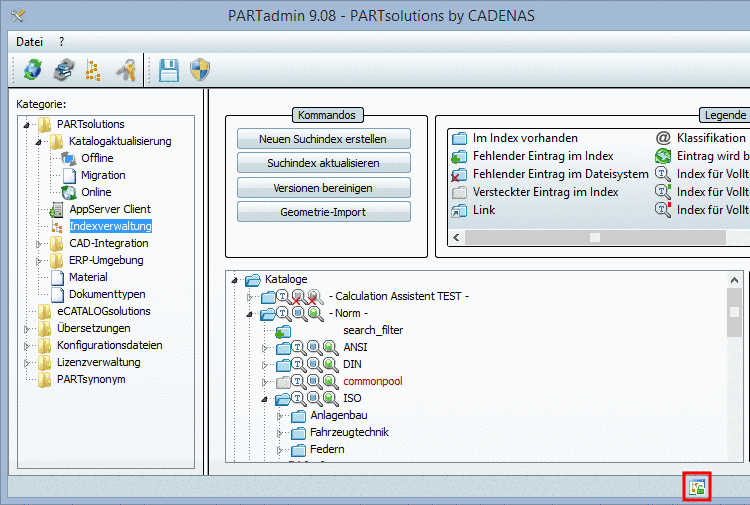Image resolution: width=750 pixels, height=505 pixels.
Task: Open the Datei menu
Action: point(30,42)
